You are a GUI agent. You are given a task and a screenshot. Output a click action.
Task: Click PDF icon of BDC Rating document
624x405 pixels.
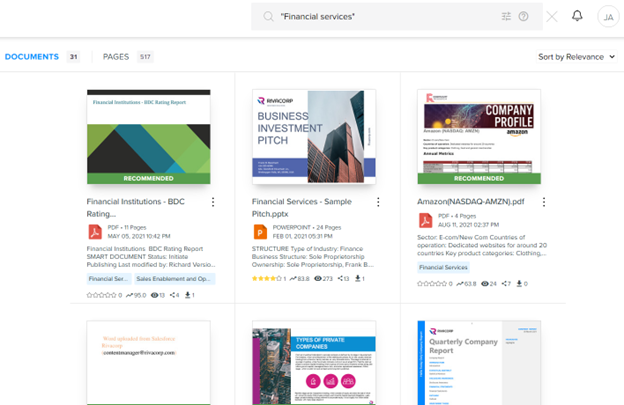coord(95,232)
